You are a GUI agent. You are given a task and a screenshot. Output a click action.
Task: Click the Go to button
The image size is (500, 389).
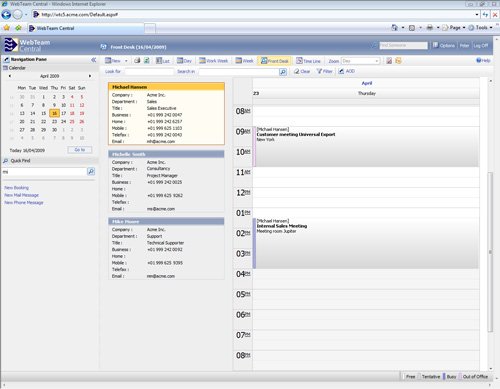[80, 150]
